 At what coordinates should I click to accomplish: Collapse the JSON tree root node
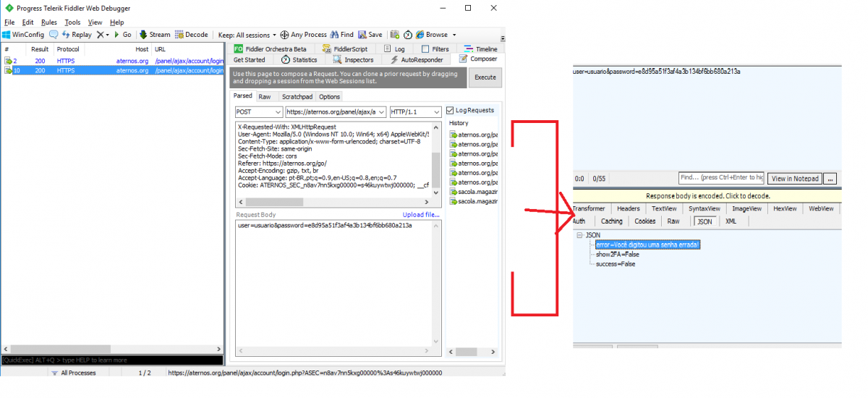tap(579, 235)
